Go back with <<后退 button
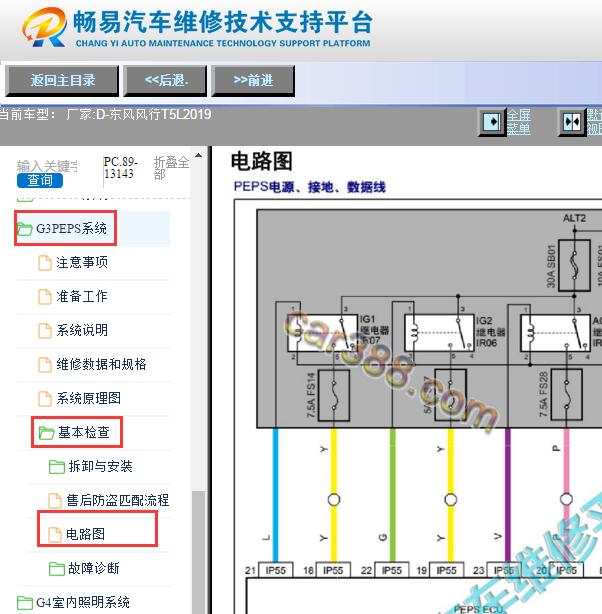The width and height of the screenshot is (602, 614). 165,81
